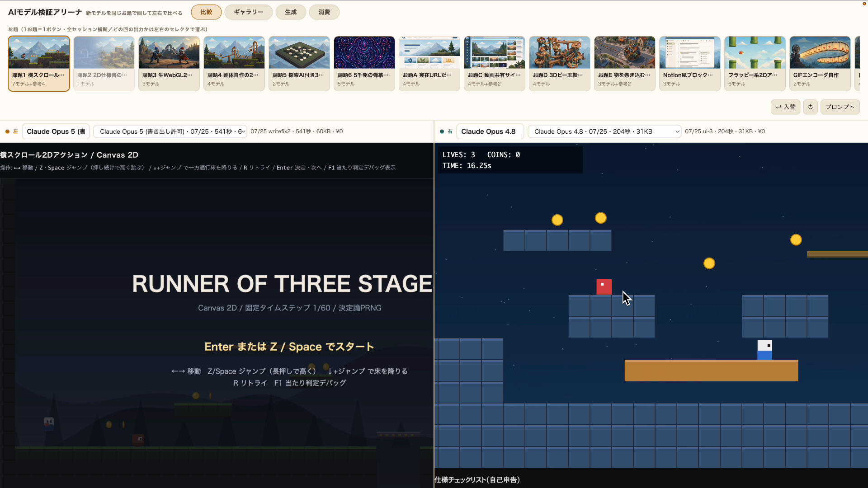The image size is (868, 488).
Task: Switch to the 比較 tab
Action: [x=206, y=12]
